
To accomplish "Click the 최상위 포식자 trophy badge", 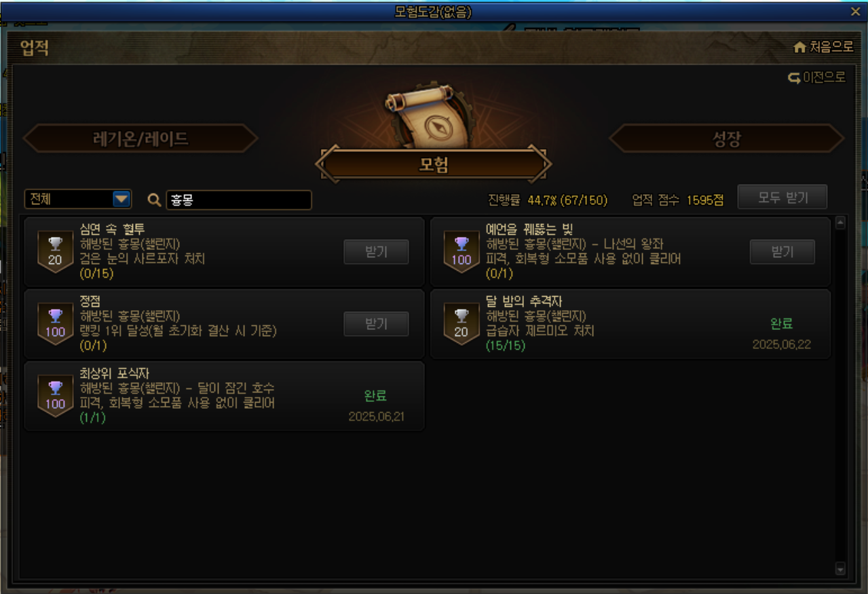I will coord(56,396).
